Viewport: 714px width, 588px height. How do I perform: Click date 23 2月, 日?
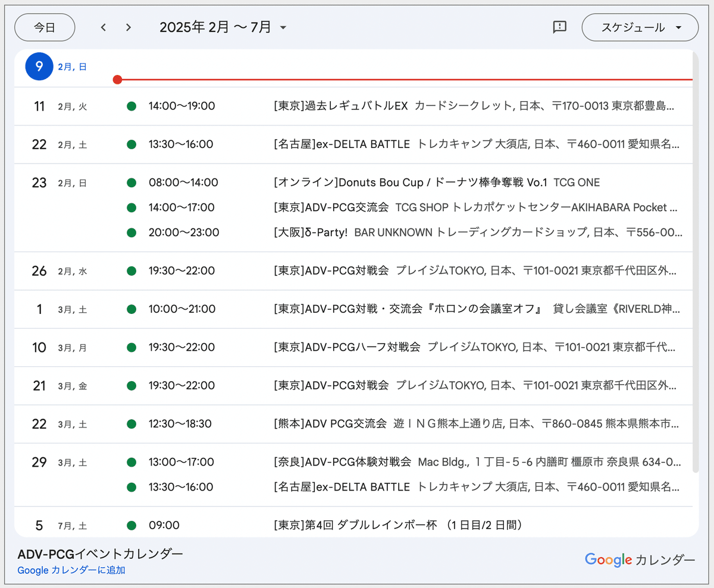click(x=59, y=183)
